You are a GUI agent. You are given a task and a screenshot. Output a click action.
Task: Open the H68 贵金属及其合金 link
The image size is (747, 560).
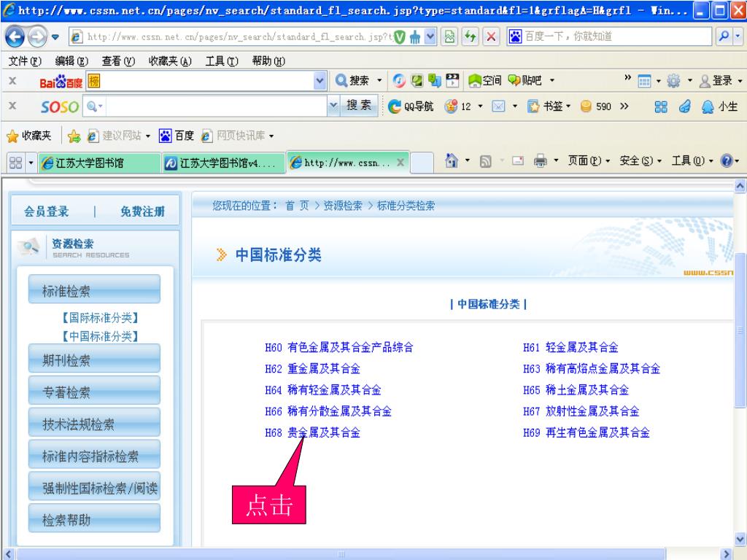312,432
